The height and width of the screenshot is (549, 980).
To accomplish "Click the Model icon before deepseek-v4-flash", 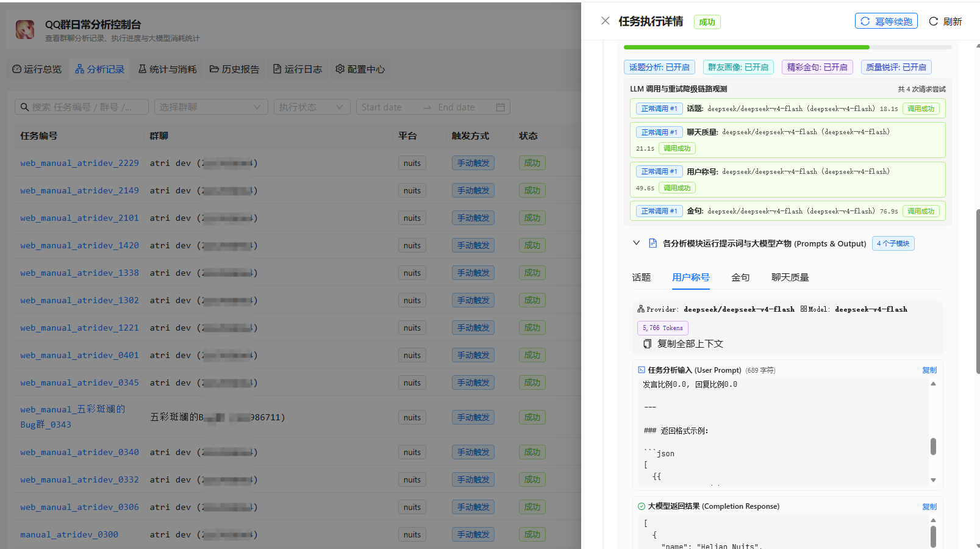I will [x=804, y=309].
